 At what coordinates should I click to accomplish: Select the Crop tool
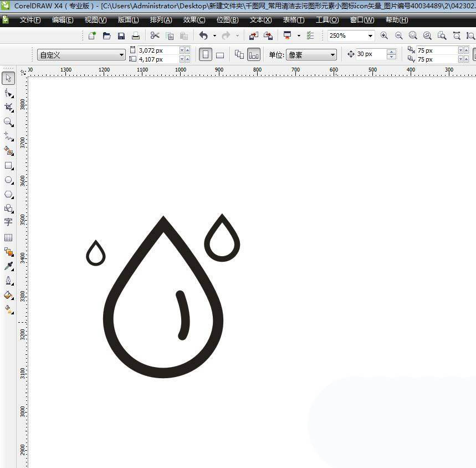tap(8, 107)
